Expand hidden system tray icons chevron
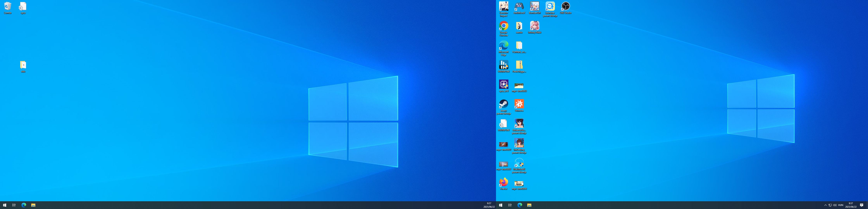 click(x=826, y=205)
